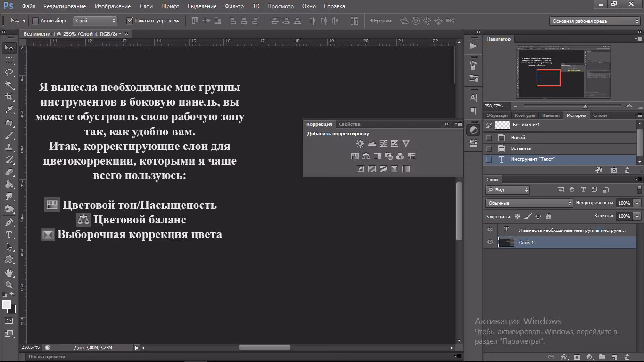Add a Photo Filter adjustment
The height and width of the screenshot is (362, 644).
coord(389,156)
